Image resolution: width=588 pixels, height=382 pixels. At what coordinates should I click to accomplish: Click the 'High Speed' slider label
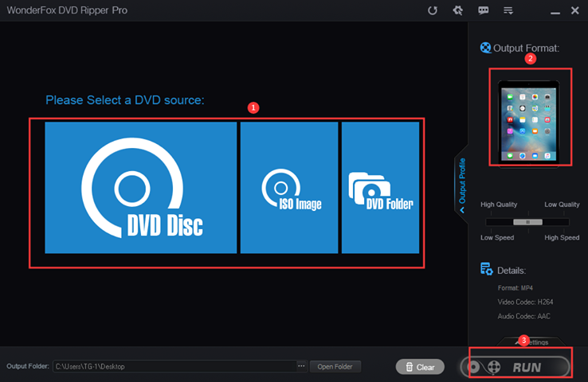pyautogui.click(x=562, y=237)
